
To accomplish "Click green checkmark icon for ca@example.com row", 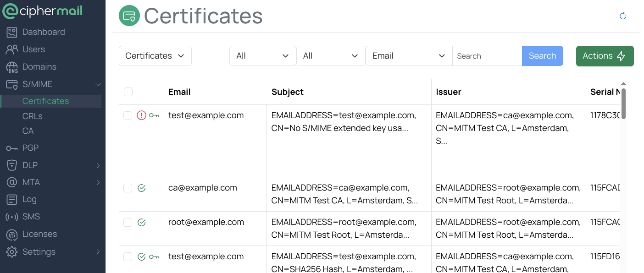I will (x=141, y=188).
